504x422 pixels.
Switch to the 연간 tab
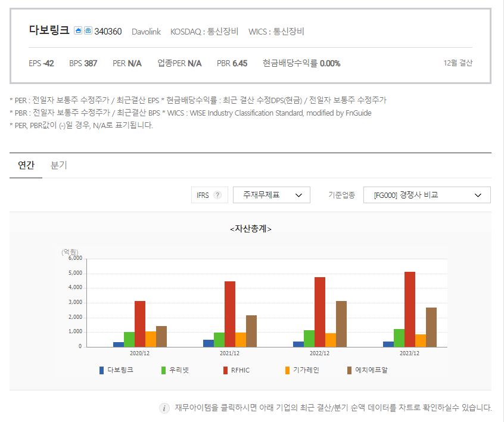tap(26, 165)
